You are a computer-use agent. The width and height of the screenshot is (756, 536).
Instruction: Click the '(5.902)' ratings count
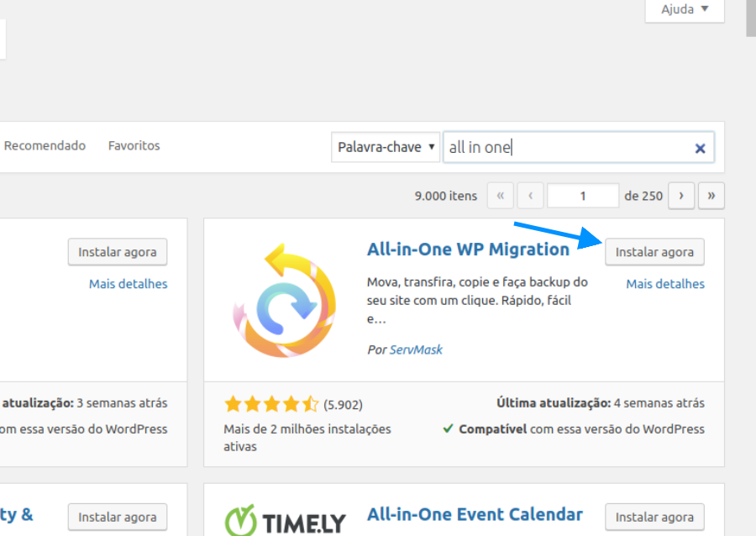(x=343, y=404)
